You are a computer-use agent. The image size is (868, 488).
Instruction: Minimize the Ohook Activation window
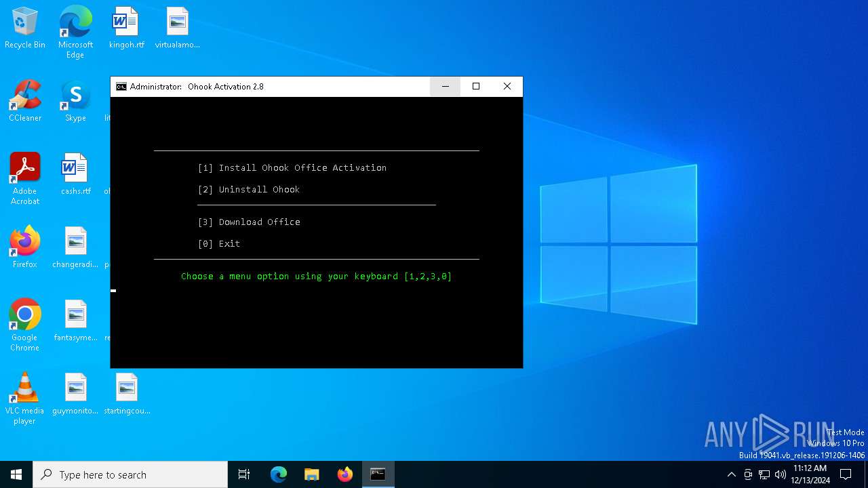[445, 86]
